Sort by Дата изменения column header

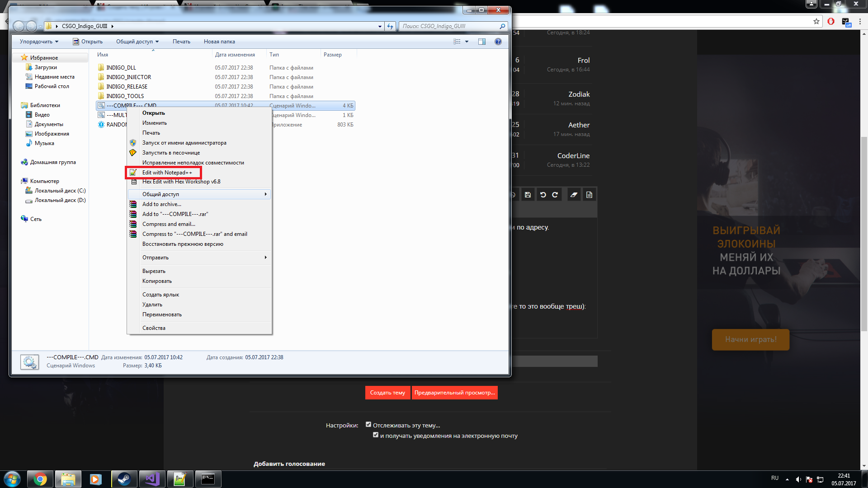click(235, 55)
